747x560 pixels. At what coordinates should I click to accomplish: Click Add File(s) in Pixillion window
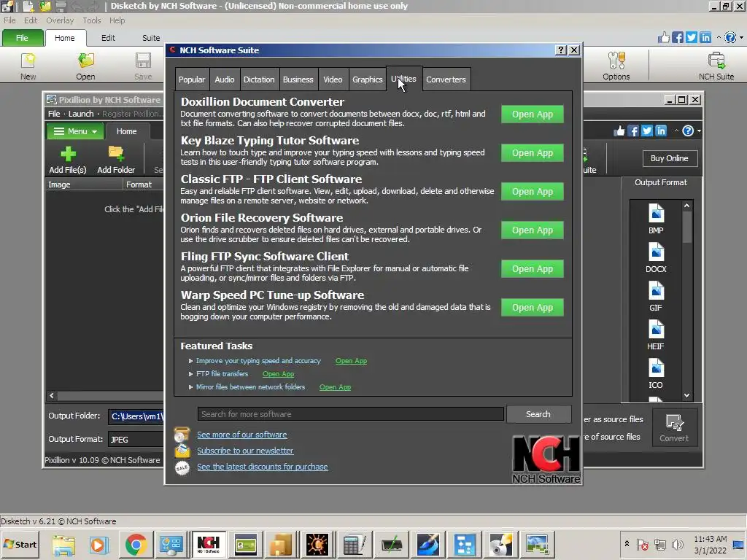(68, 160)
